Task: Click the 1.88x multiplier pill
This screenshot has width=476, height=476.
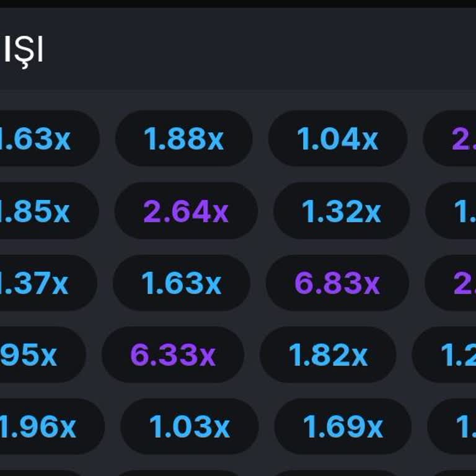Action: tap(183, 139)
